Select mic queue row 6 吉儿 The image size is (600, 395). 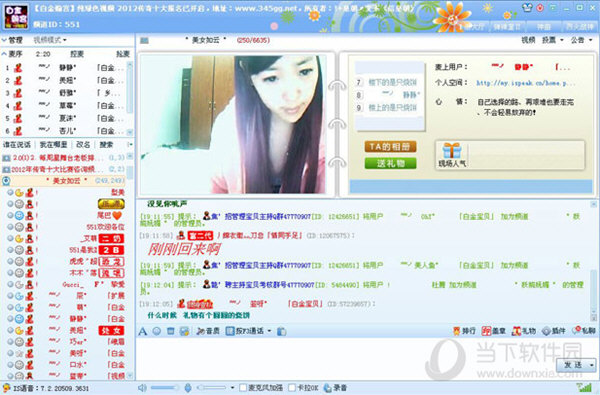[x=64, y=131]
